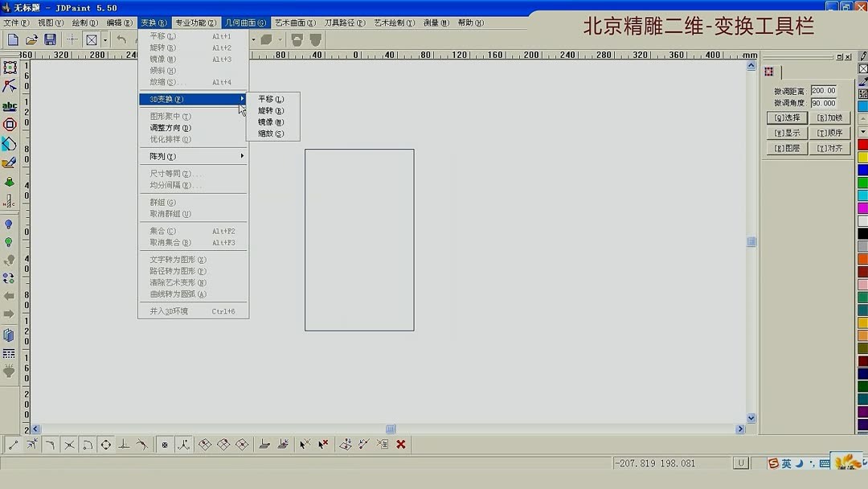
Task: Select the node editing compass tool
Action: pyautogui.click(x=10, y=86)
